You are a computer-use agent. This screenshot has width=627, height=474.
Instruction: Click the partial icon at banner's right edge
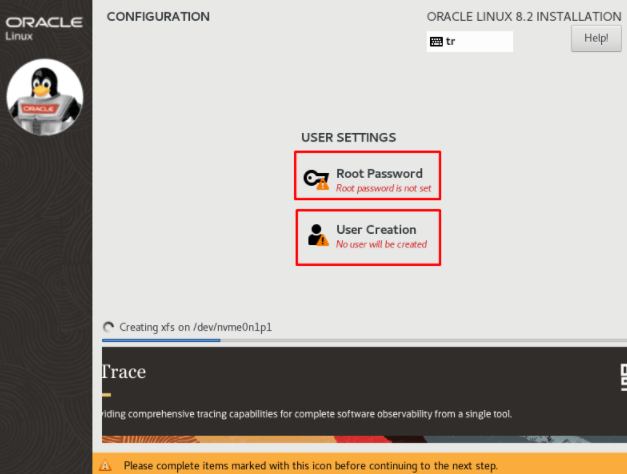pos(623,377)
